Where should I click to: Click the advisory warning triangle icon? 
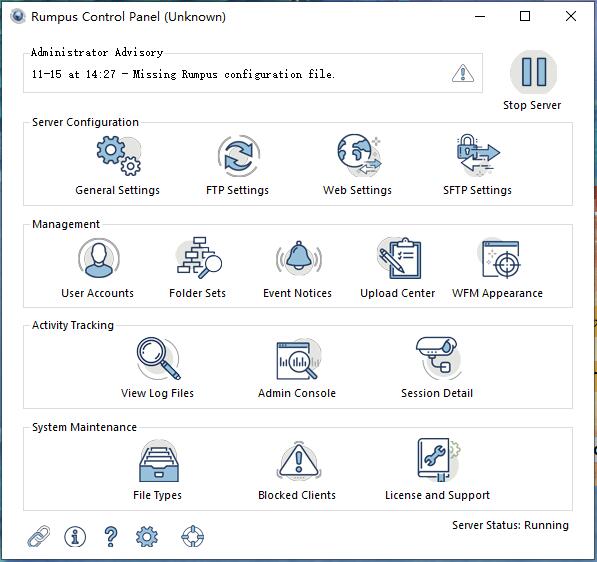pyautogui.click(x=463, y=73)
